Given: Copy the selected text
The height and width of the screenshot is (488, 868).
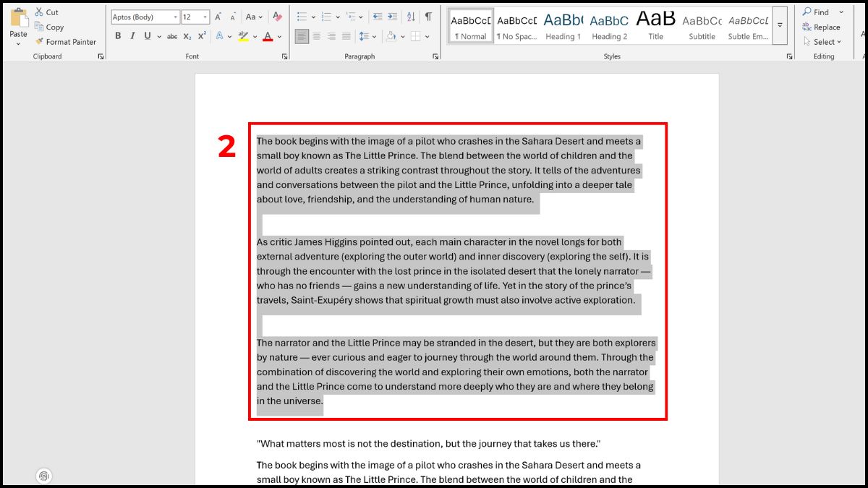Looking at the screenshot, I should 49,27.
